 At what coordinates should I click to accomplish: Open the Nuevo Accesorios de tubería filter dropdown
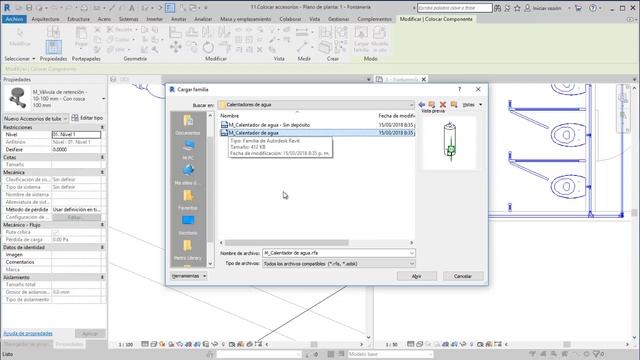pos(36,118)
